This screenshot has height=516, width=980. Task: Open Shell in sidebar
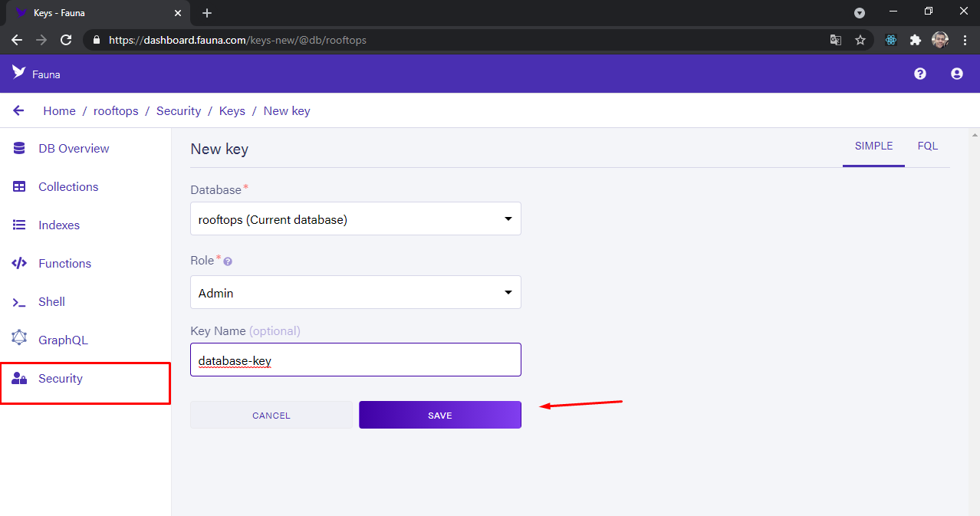[x=51, y=302]
